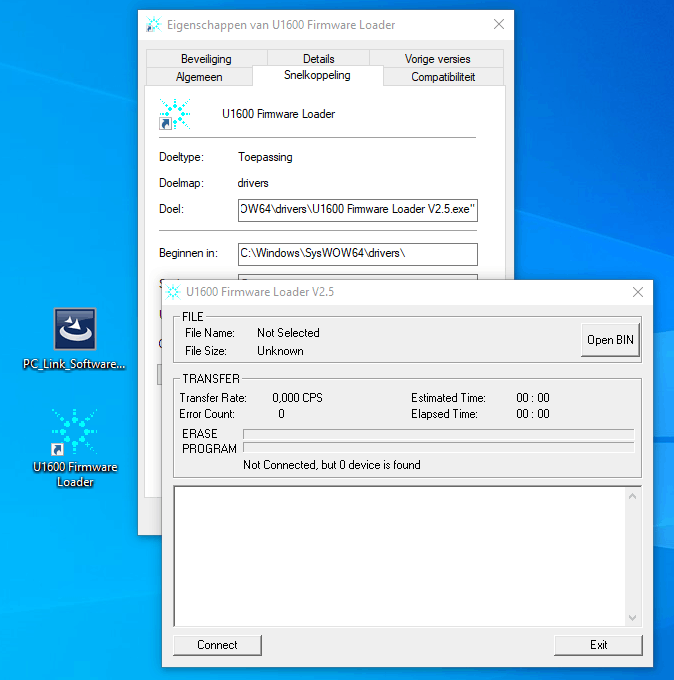Select the Snelkoppeling tab
674x680 pixels.
317,75
